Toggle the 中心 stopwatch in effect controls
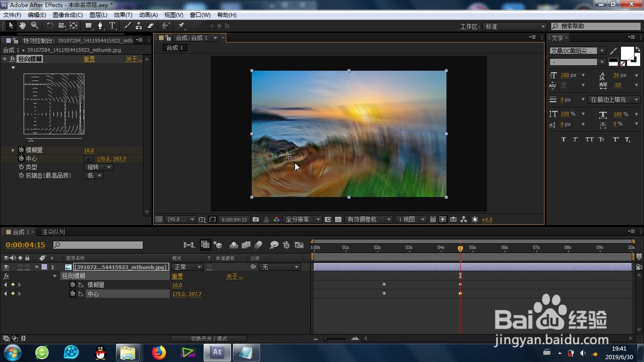 21,159
